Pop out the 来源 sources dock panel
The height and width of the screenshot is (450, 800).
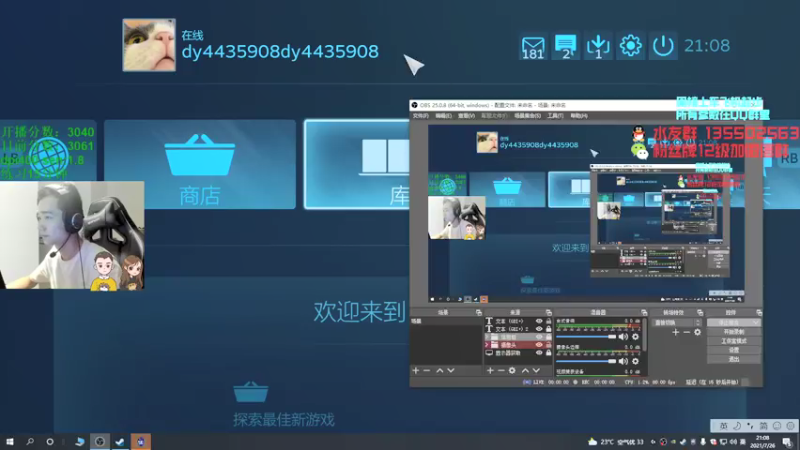[549, 312]
